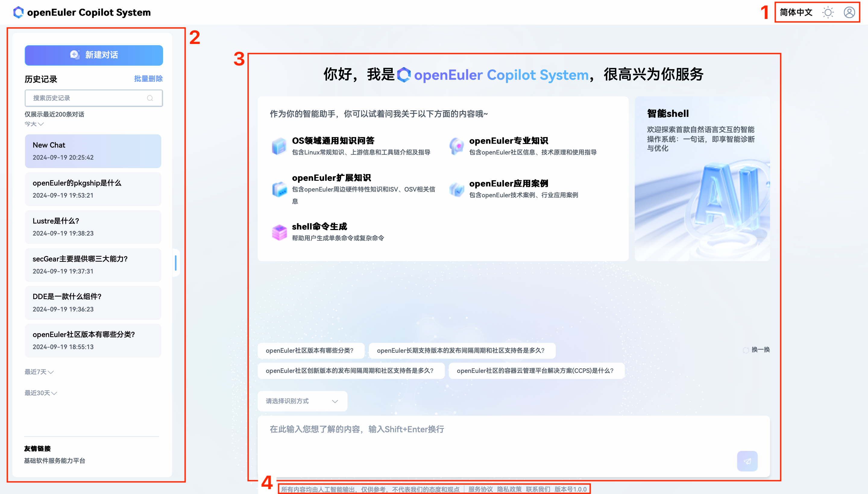The height and width of the screenshot is (494, 868).
Task: Select the openEuler专业知识 title
Action: 508,140
